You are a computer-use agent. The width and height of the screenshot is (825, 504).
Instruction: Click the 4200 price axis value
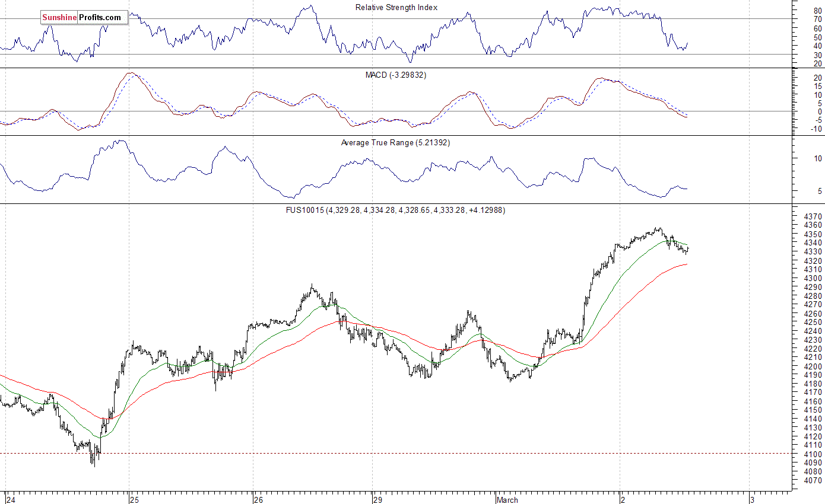point(814,366)
